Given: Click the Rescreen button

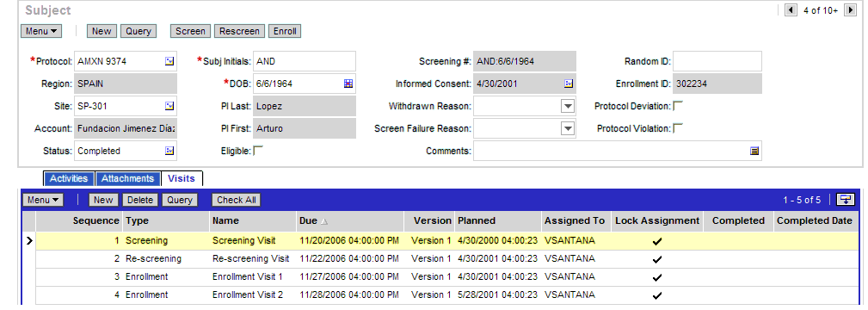Looking at the screenshot, I should pyautogui.click(x=240, y=31).
